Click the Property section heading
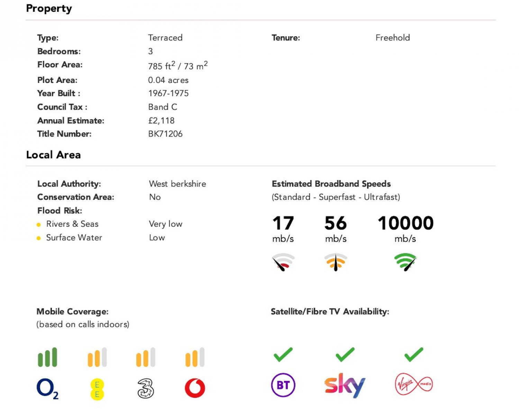 click(49, 8)
